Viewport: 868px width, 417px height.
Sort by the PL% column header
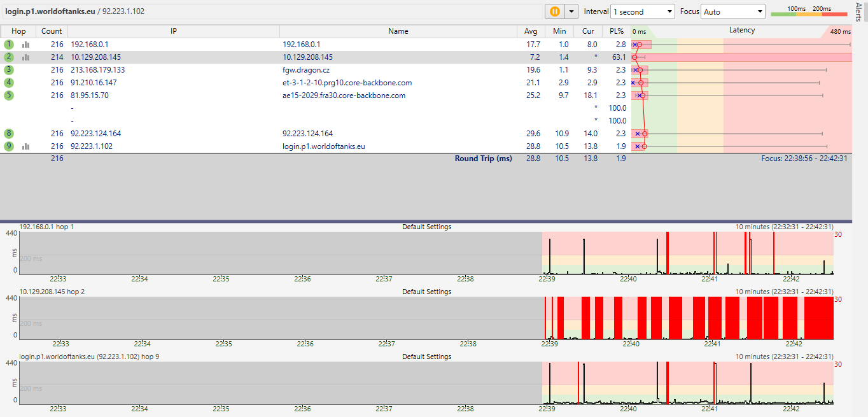616,31
